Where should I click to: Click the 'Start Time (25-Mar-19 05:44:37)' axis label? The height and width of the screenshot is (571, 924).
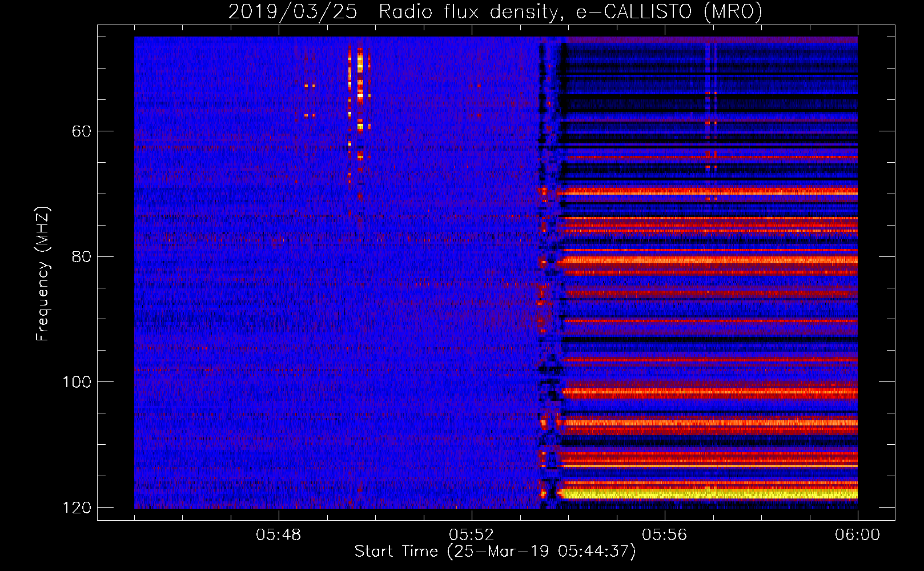click(x=495, y=552)
